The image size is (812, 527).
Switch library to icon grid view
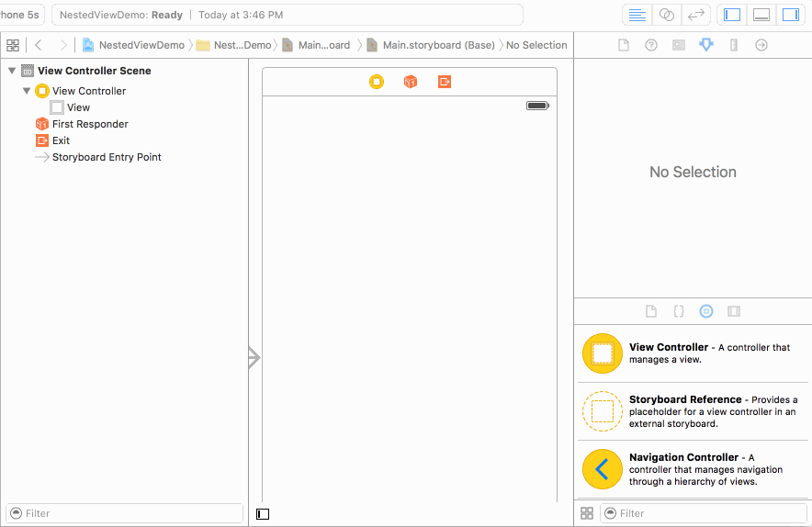coord(587,513)
